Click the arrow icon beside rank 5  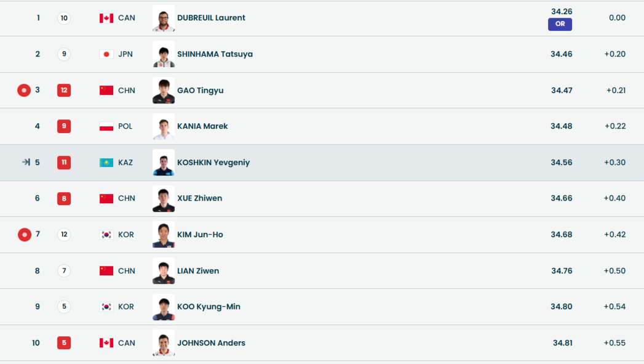[26, 163]
